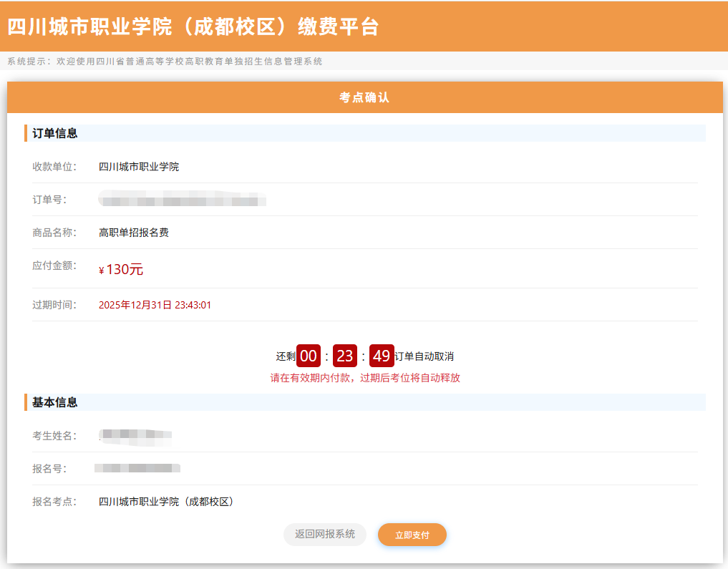The height and width of the screenshot is (569, 728).
Task: Select the 请在有效期内付款 warning text
Action: coord(364,377)
